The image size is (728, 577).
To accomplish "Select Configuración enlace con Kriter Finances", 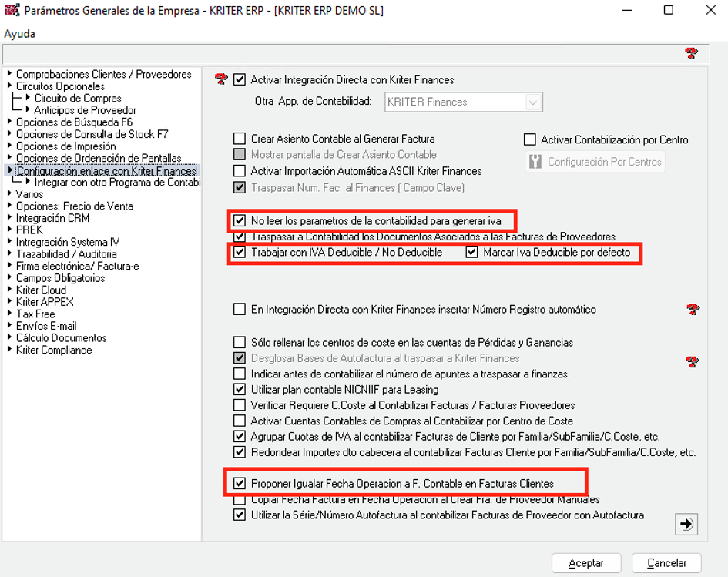I will [106, 171].
